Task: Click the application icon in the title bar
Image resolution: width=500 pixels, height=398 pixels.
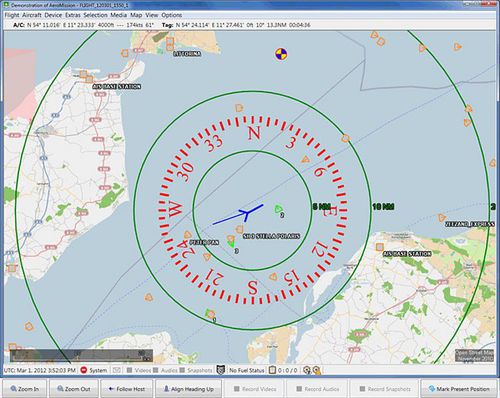Action: coord(6,5)
